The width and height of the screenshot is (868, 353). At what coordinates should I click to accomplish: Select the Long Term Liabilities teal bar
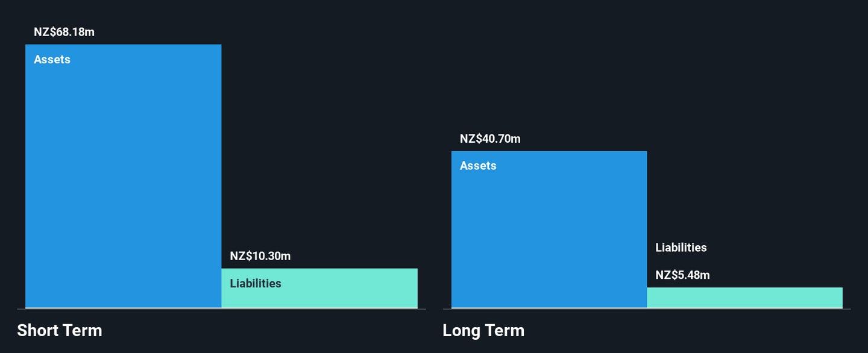[x=744, y=298]
